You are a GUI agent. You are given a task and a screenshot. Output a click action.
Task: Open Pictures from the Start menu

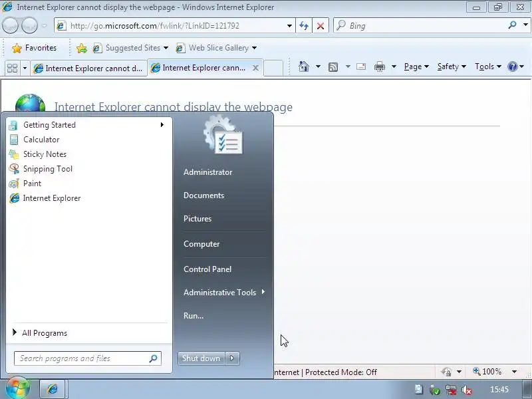tap(198, 219)
